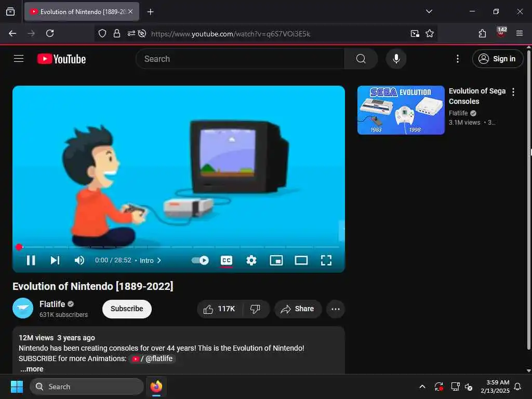This screenshot has height=399, width=532.
Task: Open muted volume tray icon
Action: [469, 387]
